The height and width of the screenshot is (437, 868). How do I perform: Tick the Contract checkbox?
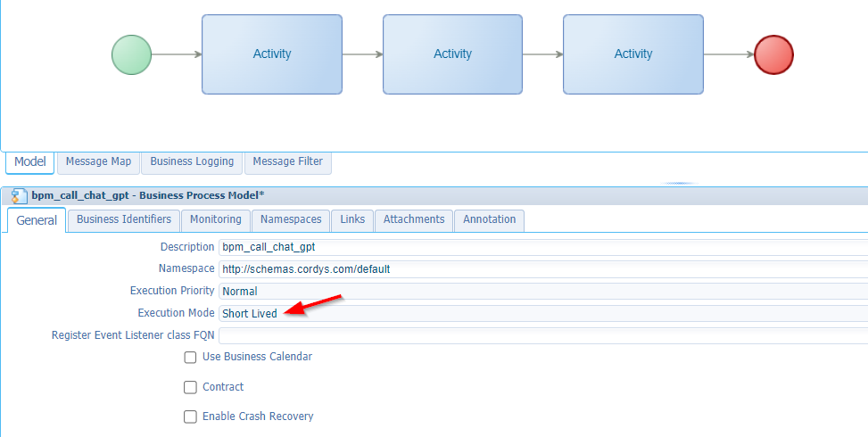[x=190, y=387]
